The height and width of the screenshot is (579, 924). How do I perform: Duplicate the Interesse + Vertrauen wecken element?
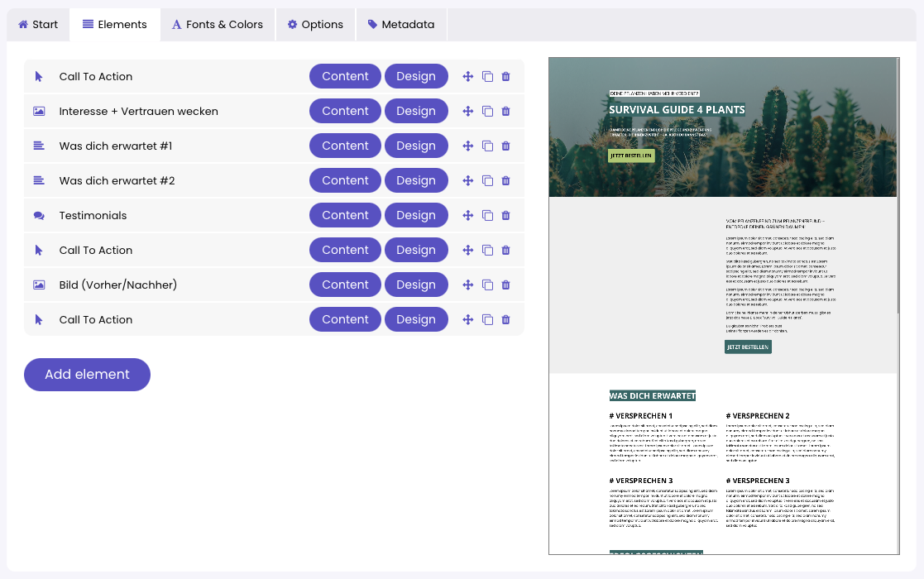487,112
